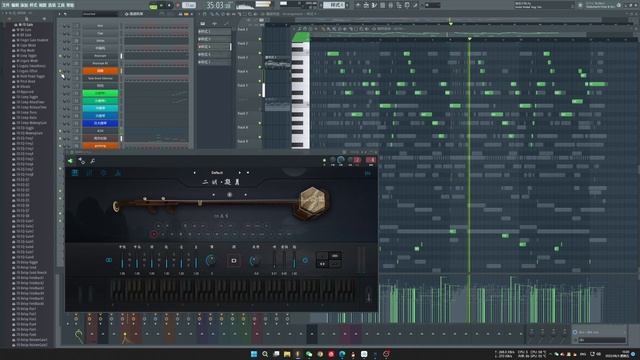Click the transport record button

pyautogui.click(x=177, y=5)
